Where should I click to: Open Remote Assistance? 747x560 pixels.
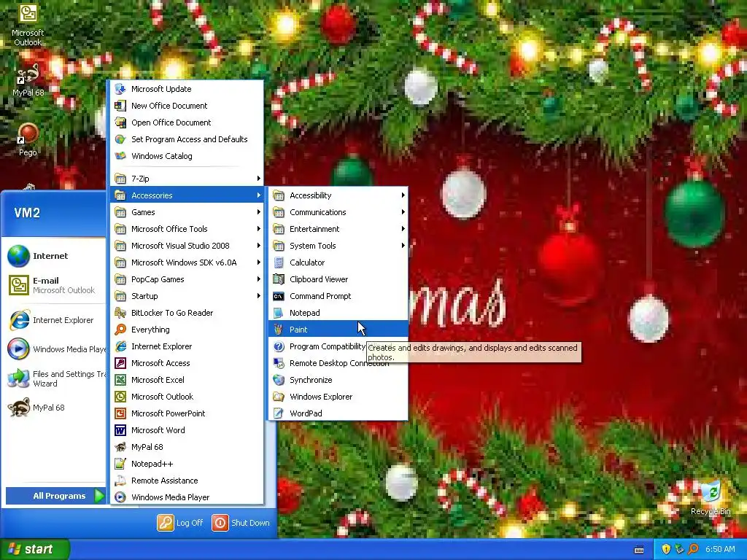(187, 481)
